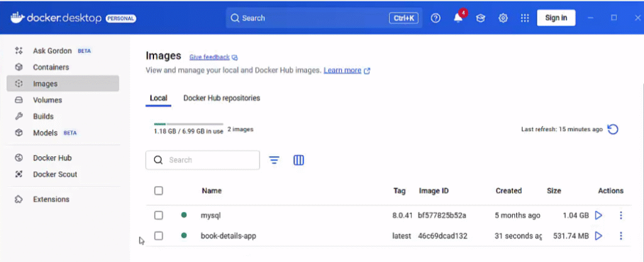Viewport: 644px width, 262px height.
Task: Click the '2 images' count label
Action: [240, 130]
